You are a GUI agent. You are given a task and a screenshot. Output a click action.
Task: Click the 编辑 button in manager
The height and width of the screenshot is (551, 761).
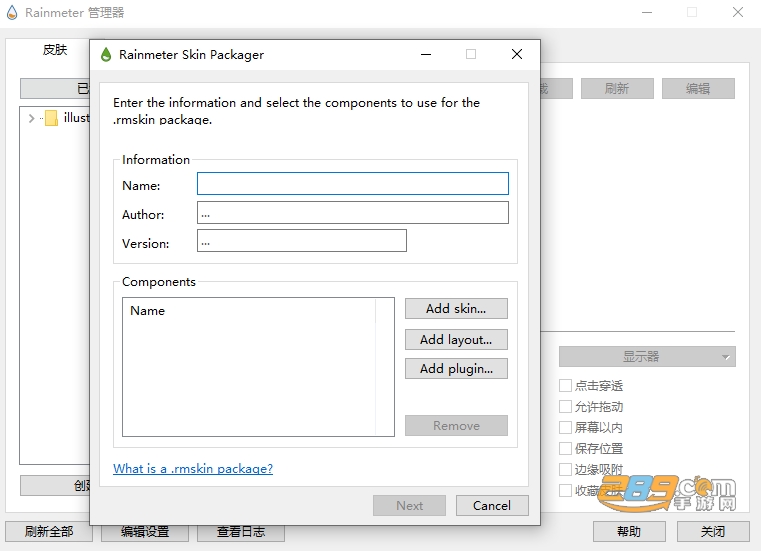698,88
